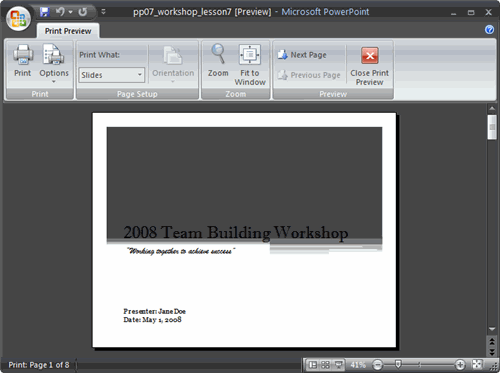Click the Zoom magnifier icon
The height and width of the screenshot is (373, 500).
[218, 61]
